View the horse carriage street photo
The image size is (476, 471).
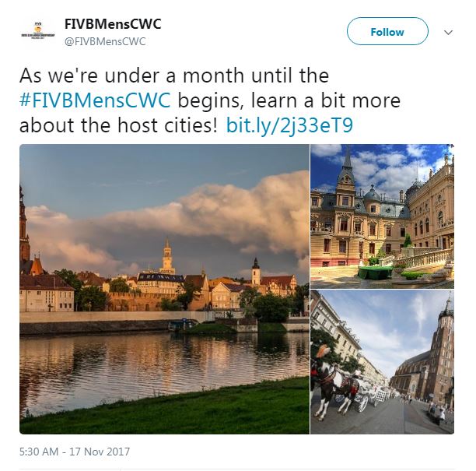click(382, 362)
